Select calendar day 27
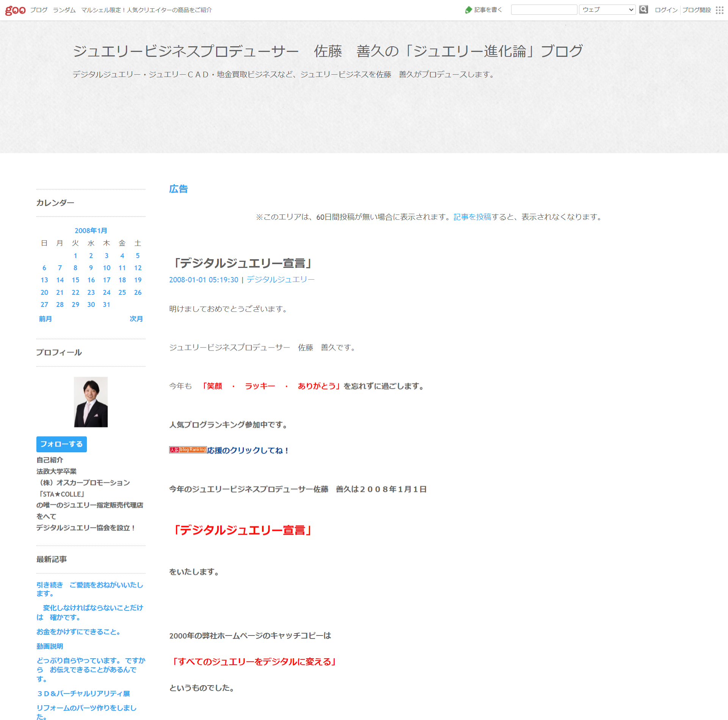This screenshot has height=720, width=728. point(44,305)
